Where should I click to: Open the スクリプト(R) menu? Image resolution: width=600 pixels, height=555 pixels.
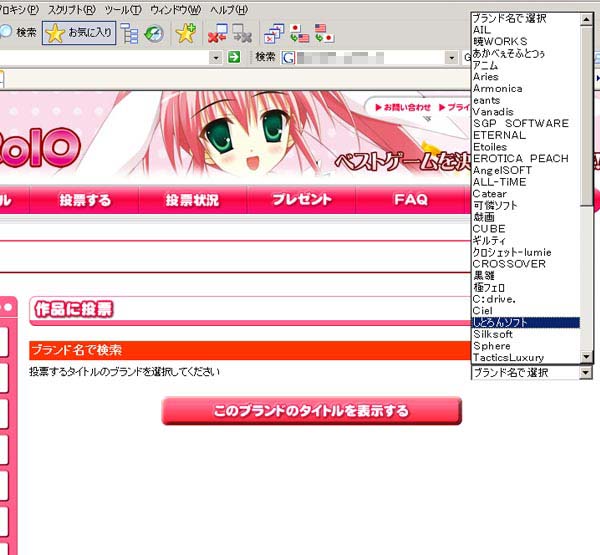click(72, 10)
